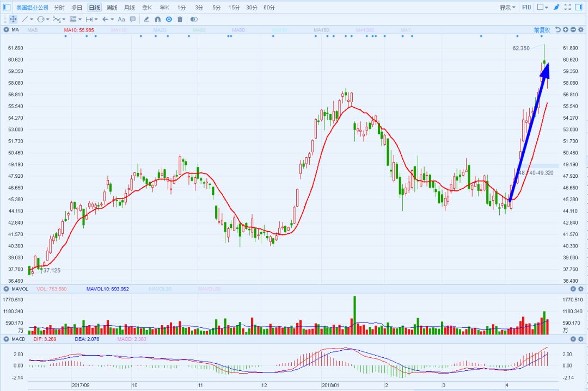
Task: Select the line drawing tool
Action: point(24,19)
